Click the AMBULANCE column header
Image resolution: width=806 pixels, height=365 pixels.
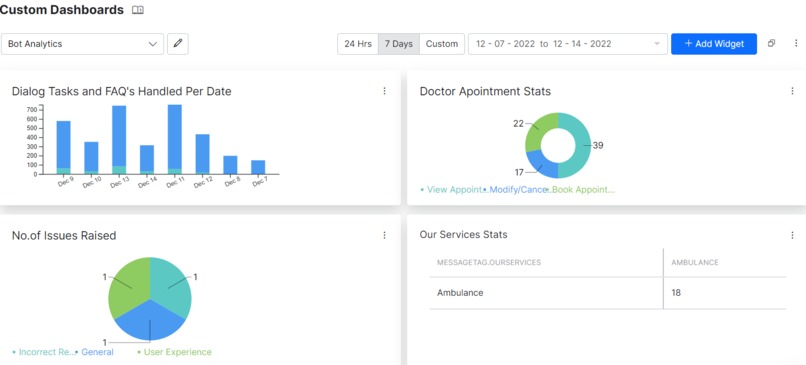pyautogui.click(x=694, y=262)
